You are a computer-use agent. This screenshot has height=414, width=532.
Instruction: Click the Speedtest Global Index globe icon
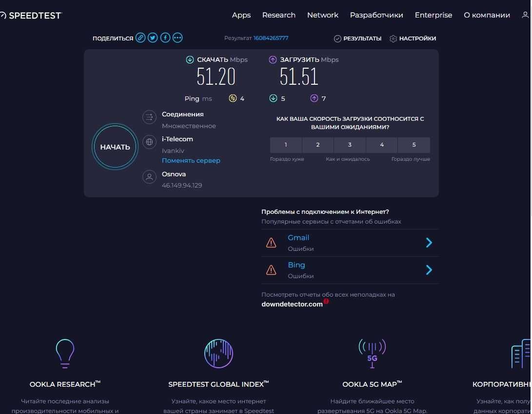pyautogui.click(x=218, y=353)
